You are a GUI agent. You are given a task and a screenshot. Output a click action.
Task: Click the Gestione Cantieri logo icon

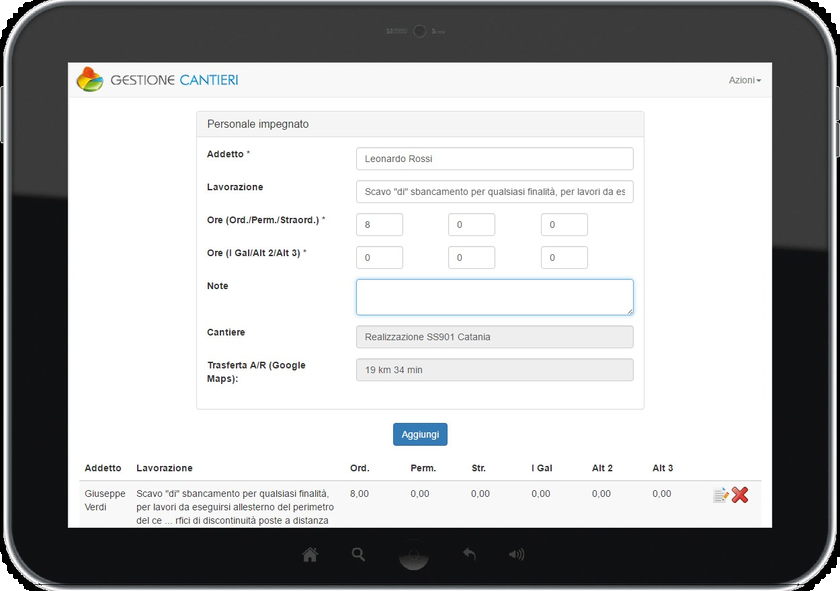tap(90, 80)
